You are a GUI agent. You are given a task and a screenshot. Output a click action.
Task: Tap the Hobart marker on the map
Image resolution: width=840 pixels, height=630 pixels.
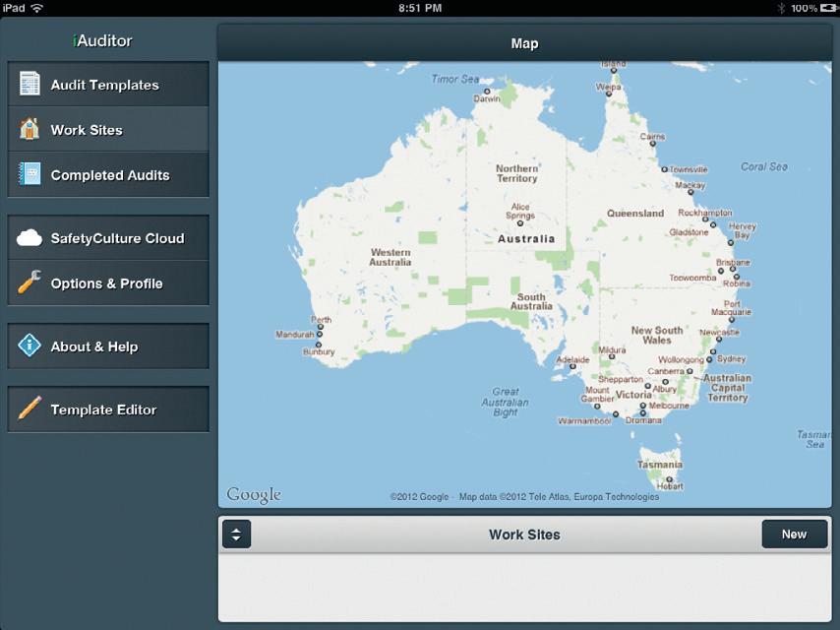point(669,479)
